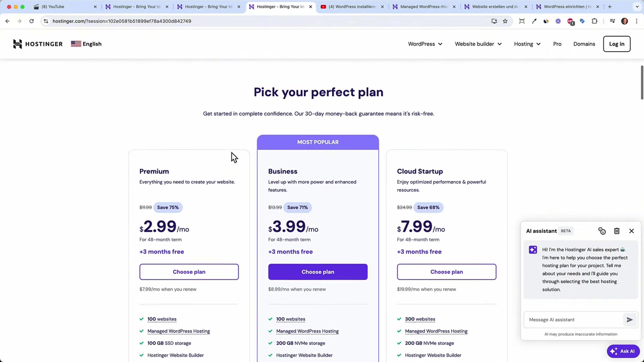Open Cloud Startup's Managed WordPress Hosting link

[x=436, y=331]
